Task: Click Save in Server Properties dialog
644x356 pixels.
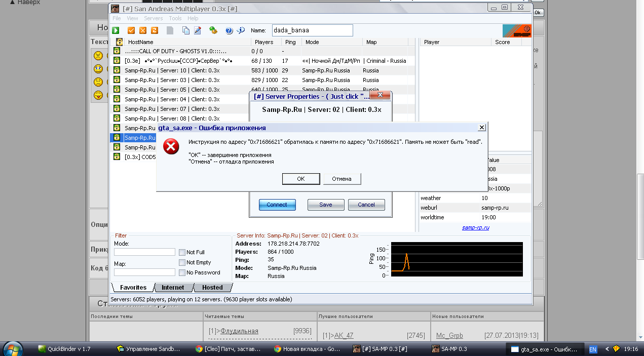Action: [326, 205]
